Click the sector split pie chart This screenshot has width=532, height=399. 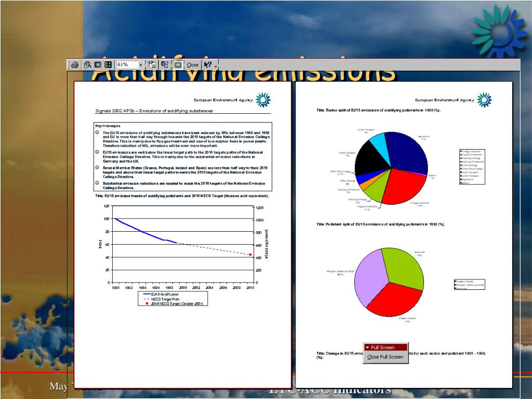(391, 168)
